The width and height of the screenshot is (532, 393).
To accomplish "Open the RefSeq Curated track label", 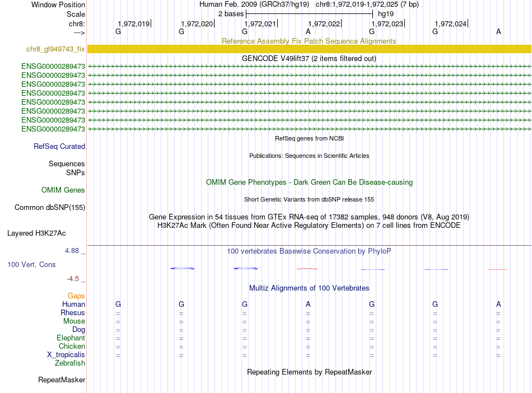I will click(59, 147).
